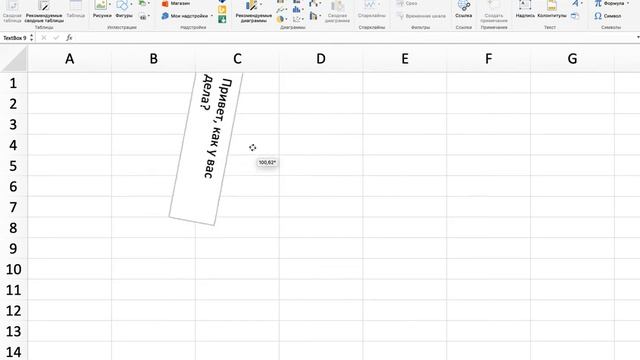Click the rotated text box 'Привет, как у вас Дела?'
640x360 pixels.
tap(206, 149)
